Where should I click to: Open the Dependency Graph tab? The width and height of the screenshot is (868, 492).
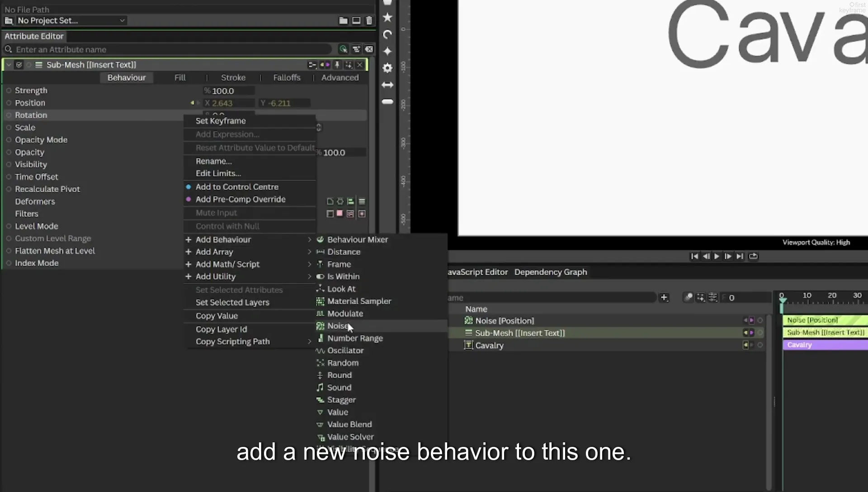click(551, 272)
